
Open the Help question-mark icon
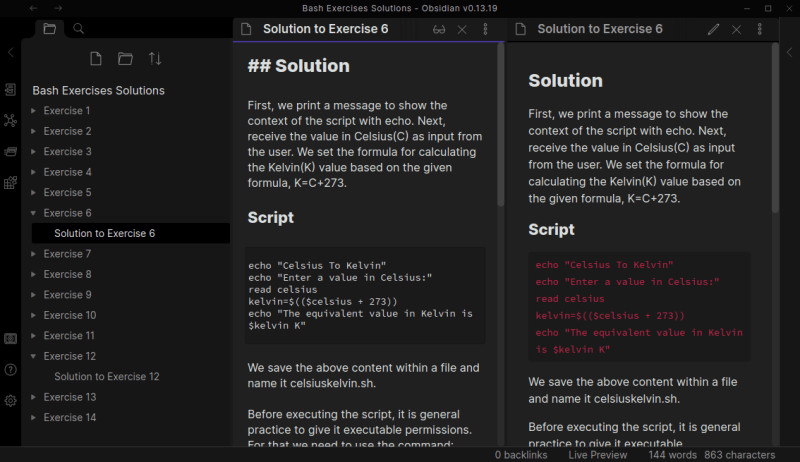point(10,370)
